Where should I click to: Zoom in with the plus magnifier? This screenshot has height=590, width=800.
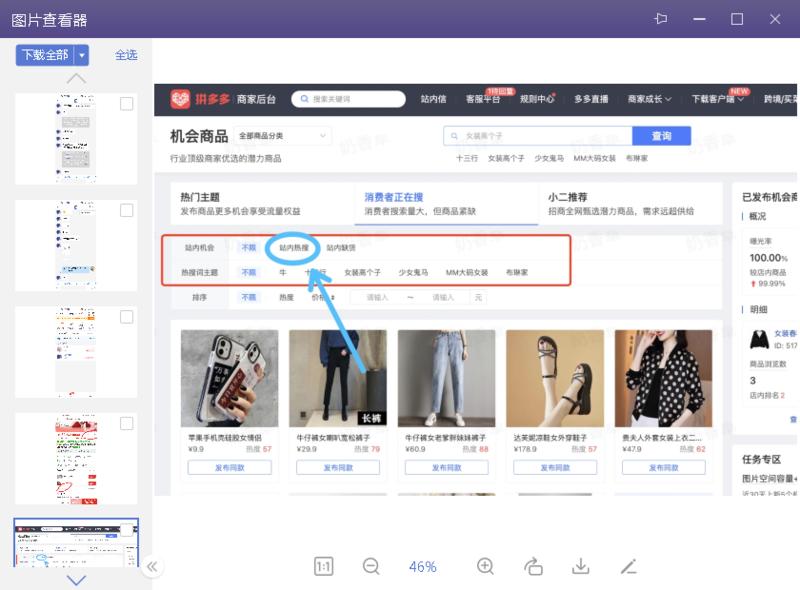click(485, 567)
